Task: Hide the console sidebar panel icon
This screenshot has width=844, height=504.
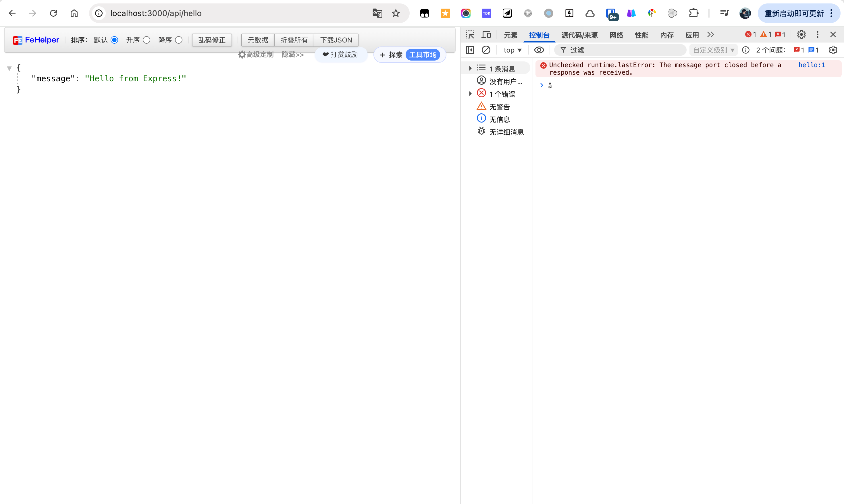Action: pyautogui.click(x=470, y=50)
